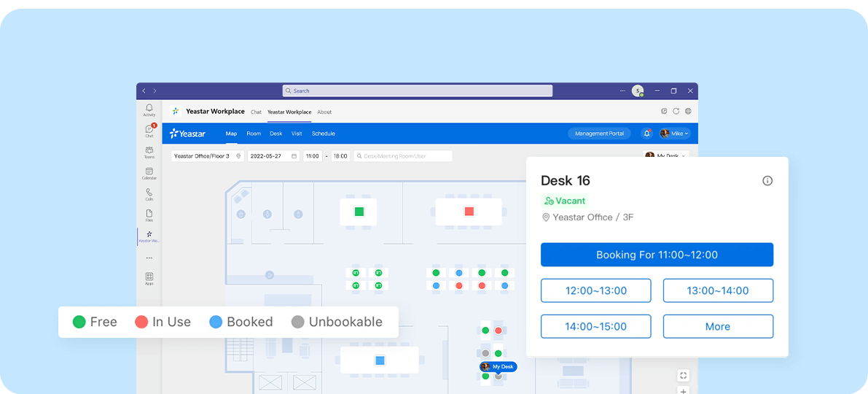This screenshot has height=394, width=868.
Task: Pop out the app tab
Action: 664,111
